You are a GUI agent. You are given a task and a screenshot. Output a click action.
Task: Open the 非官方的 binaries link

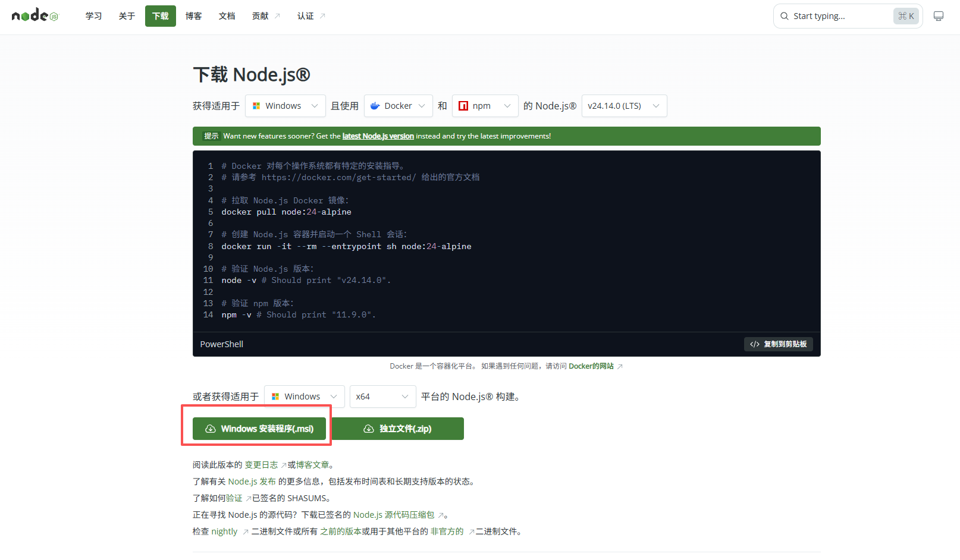point(447,531)
